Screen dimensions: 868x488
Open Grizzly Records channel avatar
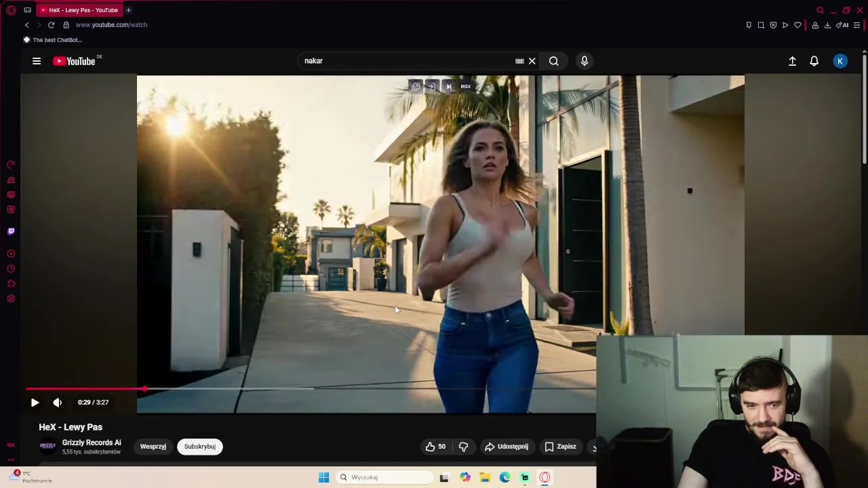[x=47, y=446]
